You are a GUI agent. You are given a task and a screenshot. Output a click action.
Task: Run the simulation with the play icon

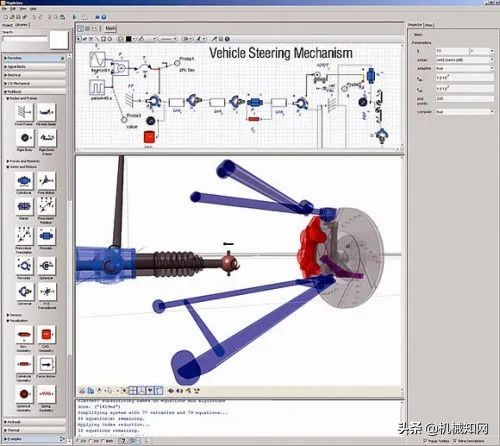point(74,17)
